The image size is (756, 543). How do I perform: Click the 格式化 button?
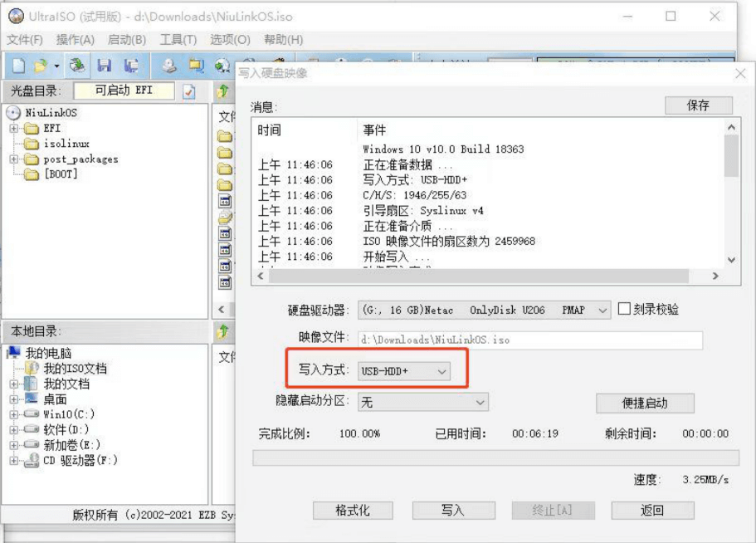point(353,511)
